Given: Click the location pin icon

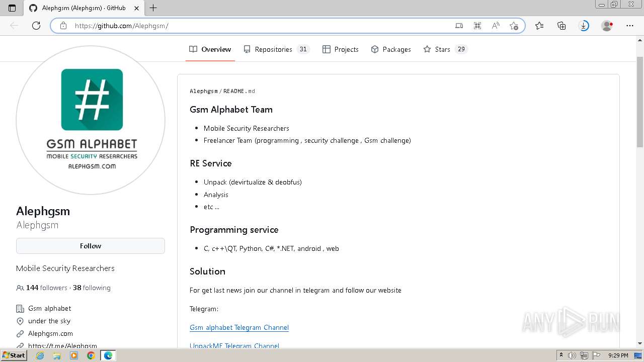Looking at the screenshot, I should [20, 321].
